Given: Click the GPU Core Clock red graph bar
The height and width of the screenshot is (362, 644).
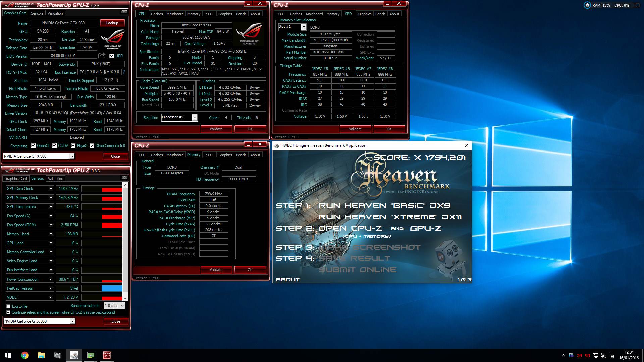Looking at the screenshot, I should (x=112, y=190).
